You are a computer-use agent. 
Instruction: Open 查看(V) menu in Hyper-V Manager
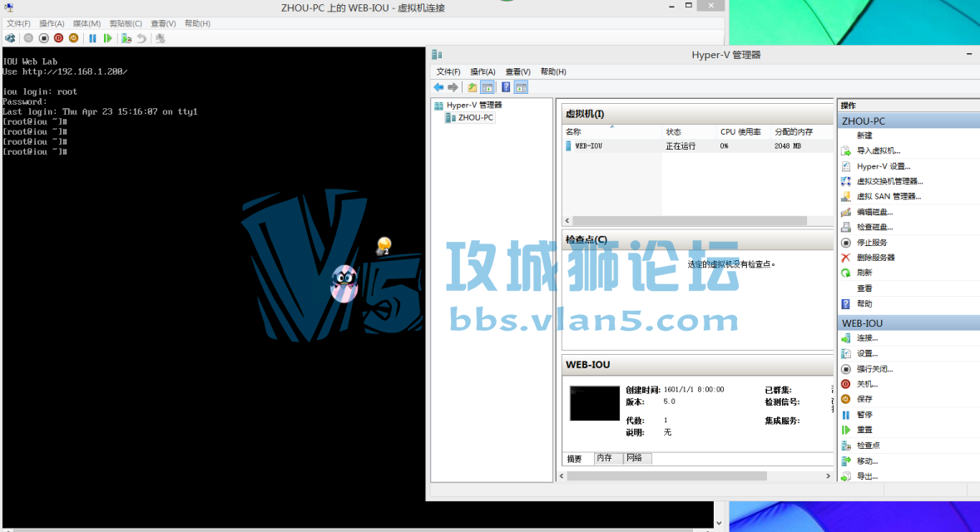(517, 71)
